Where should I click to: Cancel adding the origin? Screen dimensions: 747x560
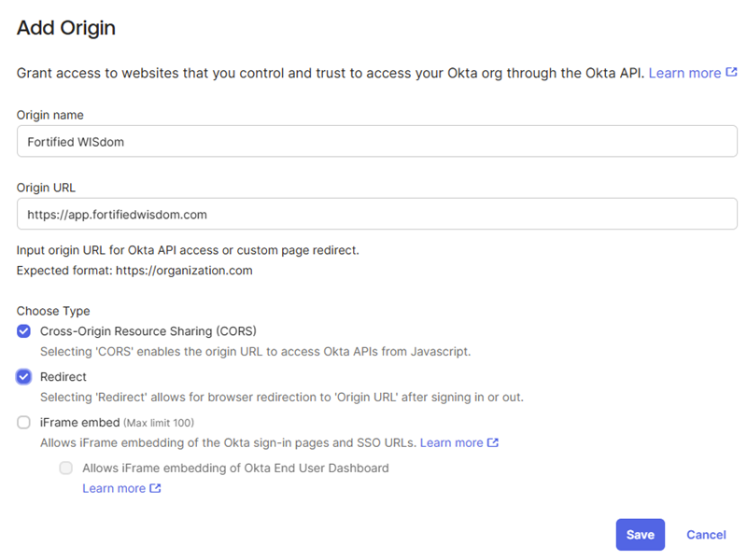pos(706,534)
